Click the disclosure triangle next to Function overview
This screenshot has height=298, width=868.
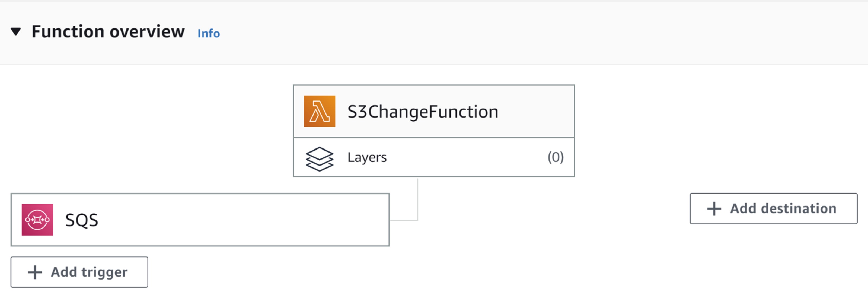(16, 32)
